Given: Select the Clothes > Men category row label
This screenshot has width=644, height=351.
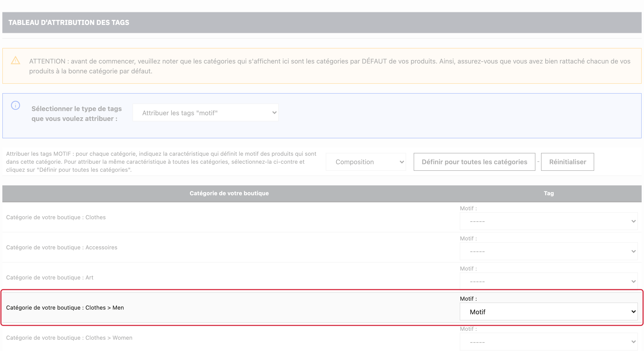Looking at the screenshot, I should click(x=65, y=307).
